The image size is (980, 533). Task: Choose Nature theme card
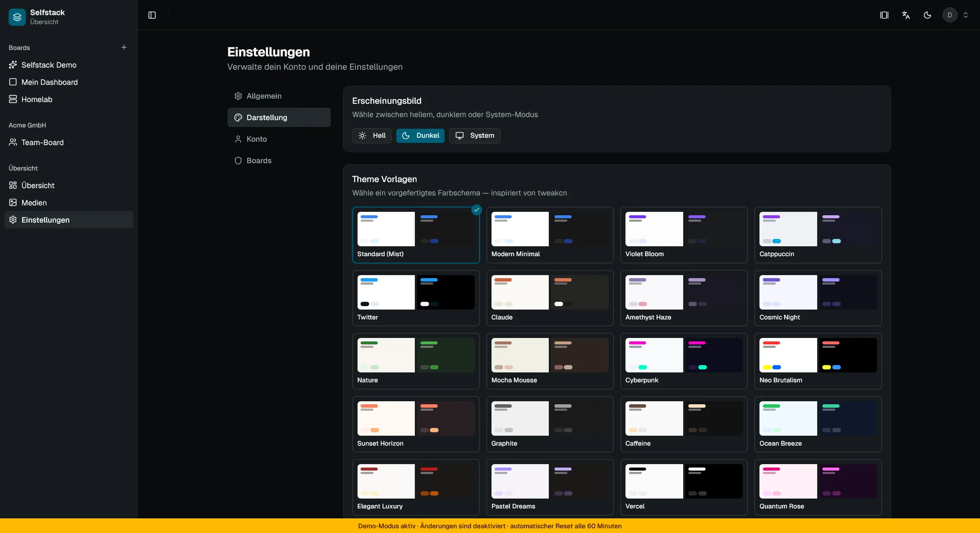click(x=416, y=361)
